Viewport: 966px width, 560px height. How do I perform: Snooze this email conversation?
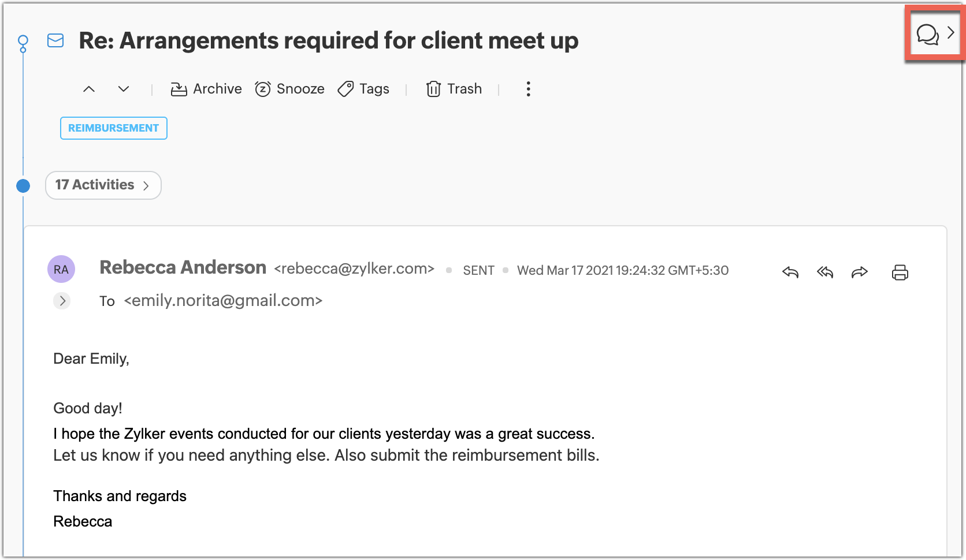click(289, 89)
